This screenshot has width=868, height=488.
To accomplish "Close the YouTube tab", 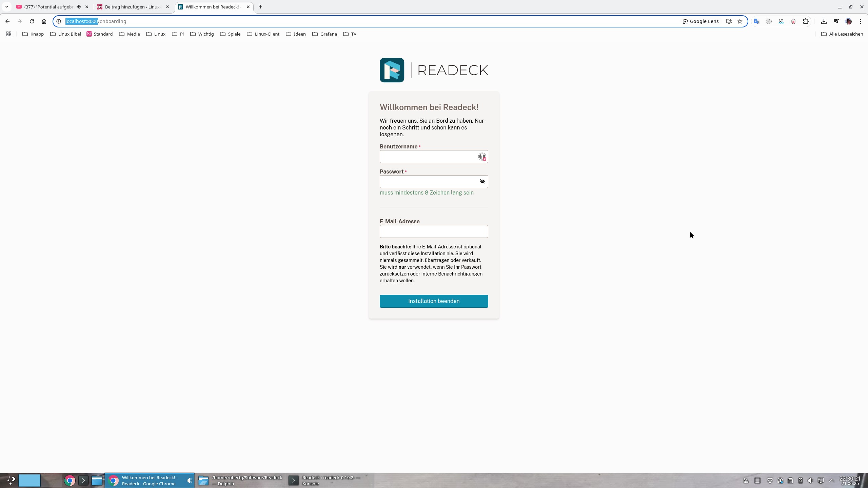I will 87,7.
